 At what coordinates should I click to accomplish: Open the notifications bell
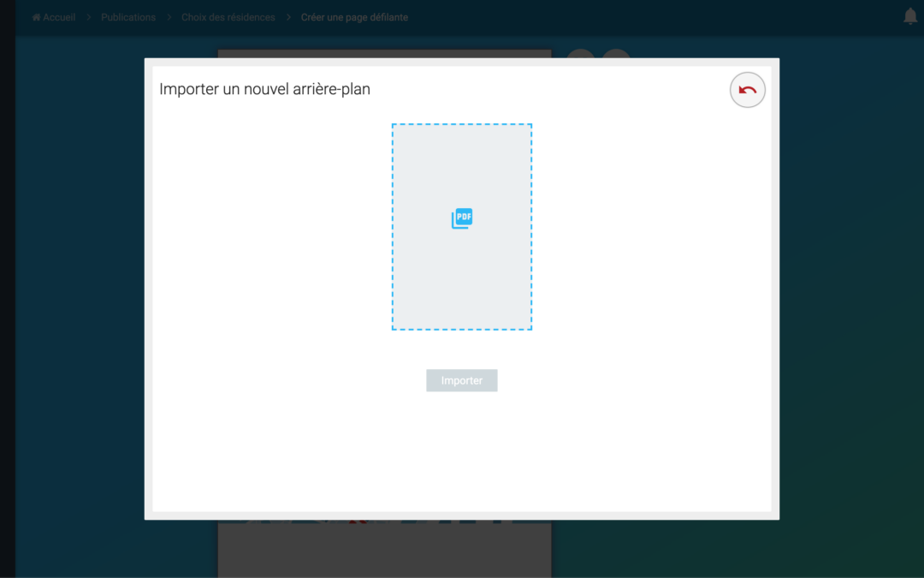coord(910,16)
